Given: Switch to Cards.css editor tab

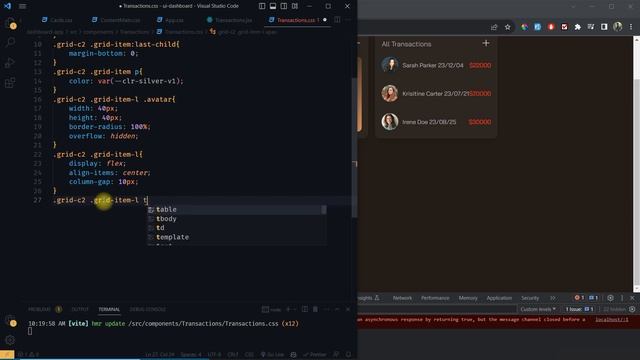Looking at the screenshot, I should [x=57, y=20].
